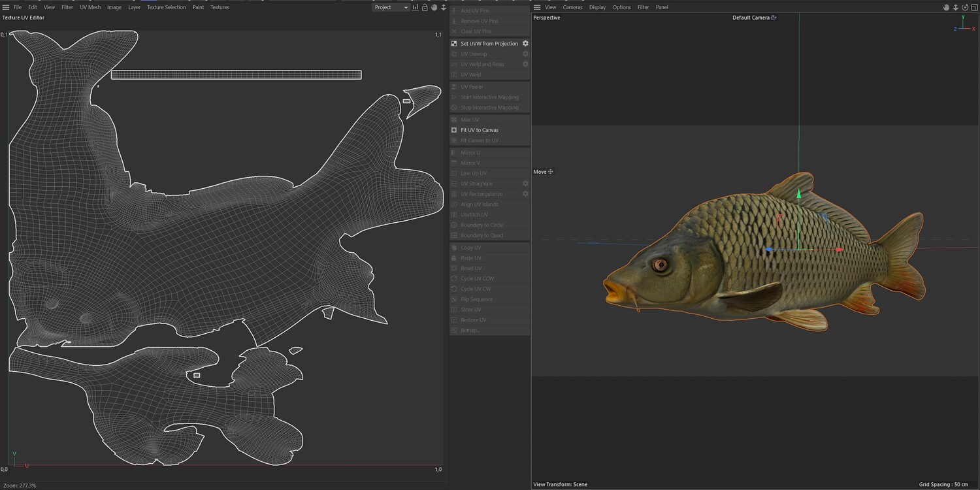The width and height of the screenshot is (980, 490).
Task: Click Flip Sequence command
Action: [x=490, y=299]
